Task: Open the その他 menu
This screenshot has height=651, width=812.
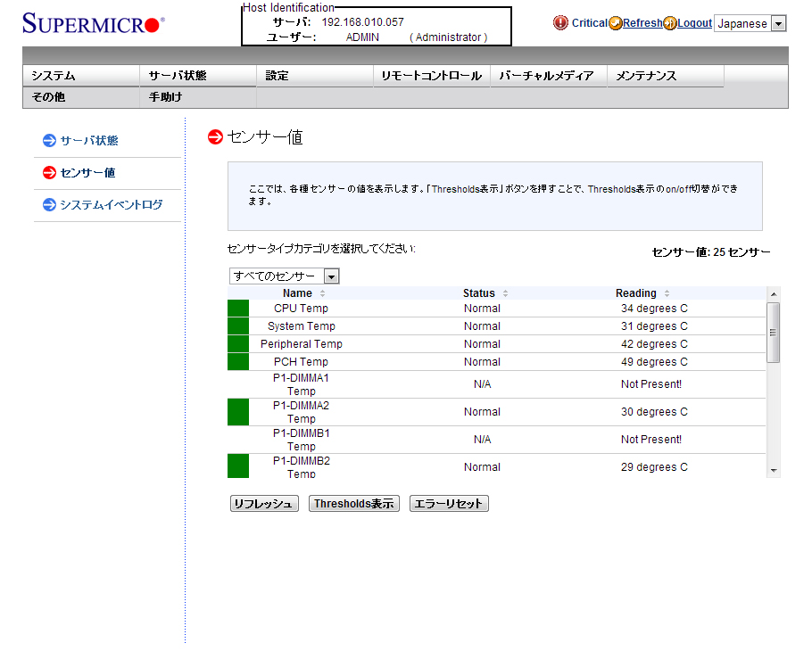Action: point(81,97)
